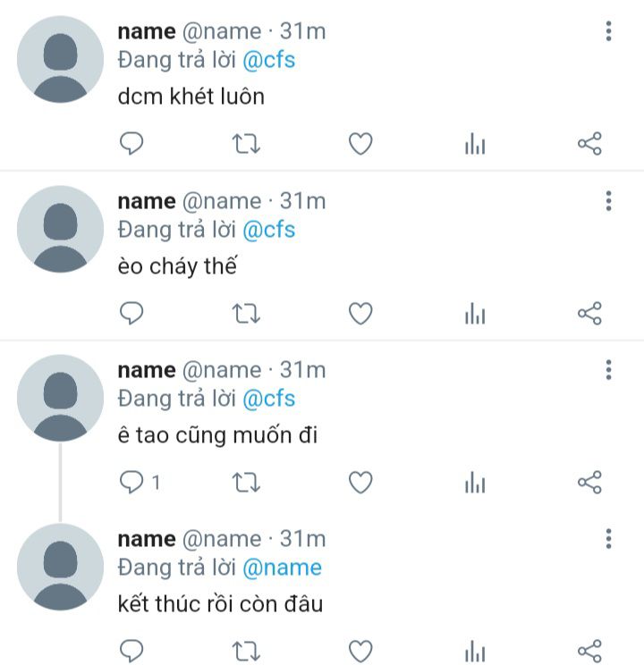View analytics for "ê tao cũng muốn đi" tweet

[475, 482]
